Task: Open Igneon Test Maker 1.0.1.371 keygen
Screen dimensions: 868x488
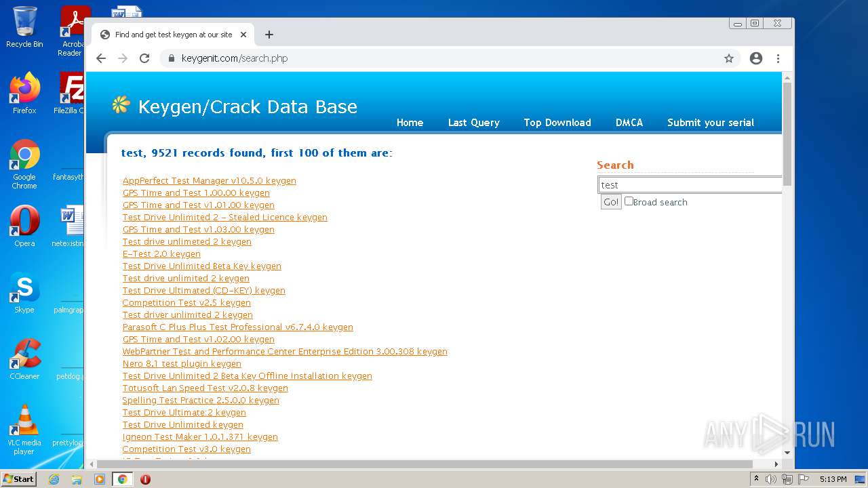Action: coord(200,437)
